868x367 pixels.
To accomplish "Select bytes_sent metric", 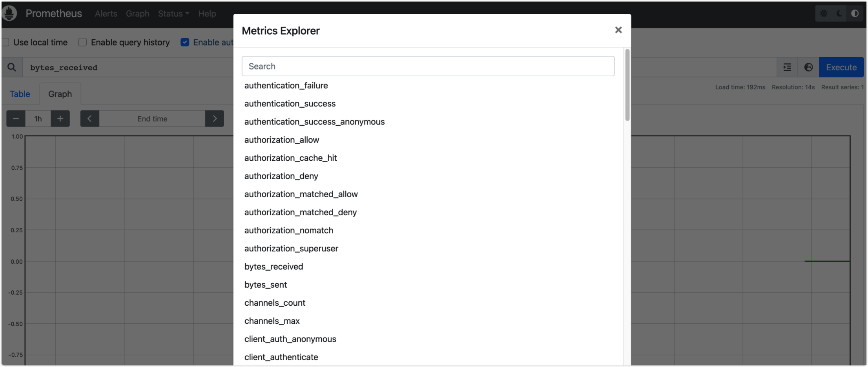I will coord(266,284).
